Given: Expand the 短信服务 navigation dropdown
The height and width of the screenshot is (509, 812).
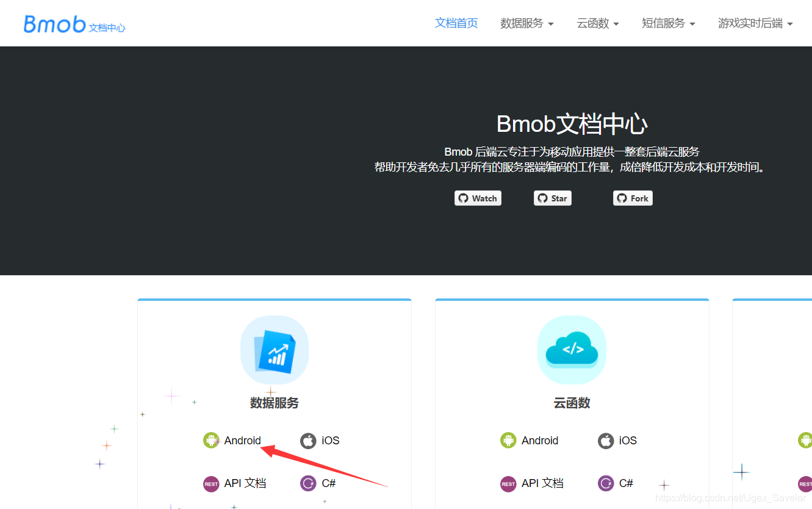Looking at the screenshot, I should 669,23.
